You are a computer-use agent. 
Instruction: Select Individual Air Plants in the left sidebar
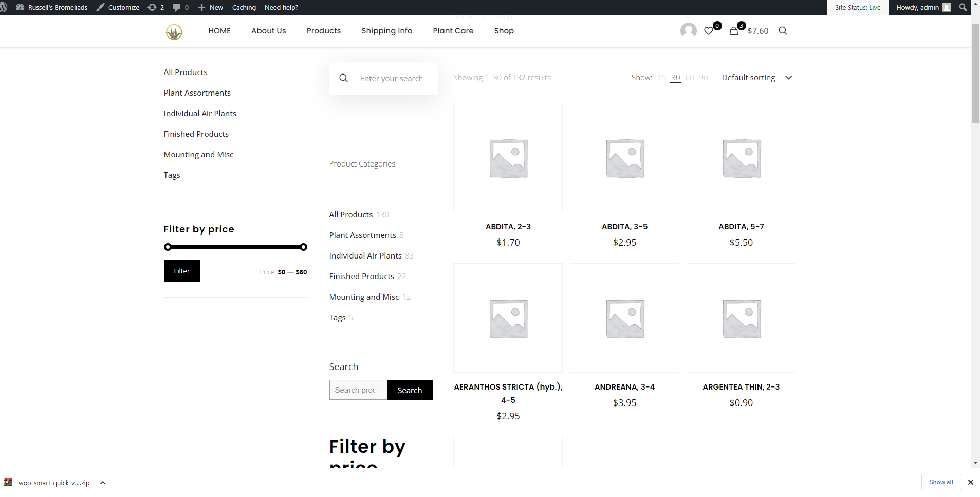tap(200, 114)
